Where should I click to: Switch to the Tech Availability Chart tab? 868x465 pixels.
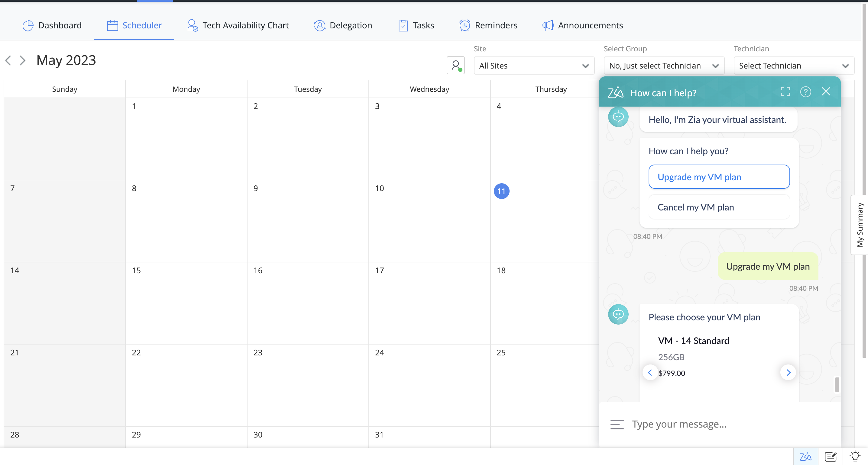tap(238, 25)
